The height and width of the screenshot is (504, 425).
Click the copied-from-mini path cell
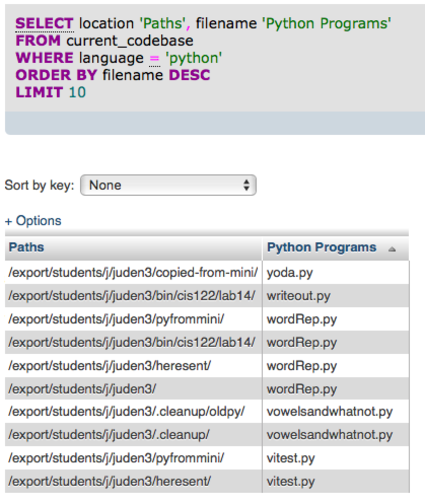point(133,273)
